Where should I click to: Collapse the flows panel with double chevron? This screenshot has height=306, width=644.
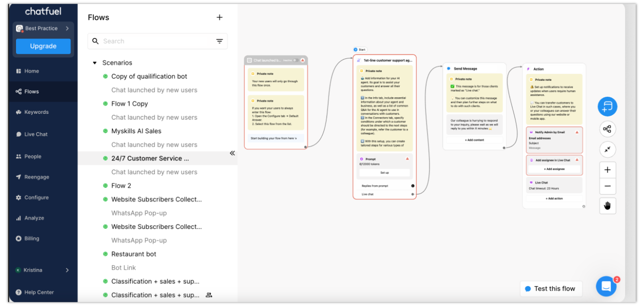click(x=232, y=153)
